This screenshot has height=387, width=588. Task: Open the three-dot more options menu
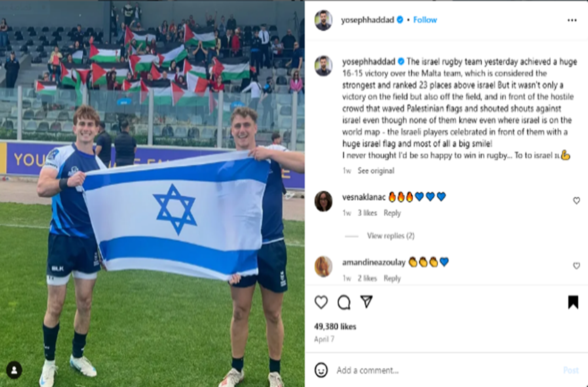[572, 21]
